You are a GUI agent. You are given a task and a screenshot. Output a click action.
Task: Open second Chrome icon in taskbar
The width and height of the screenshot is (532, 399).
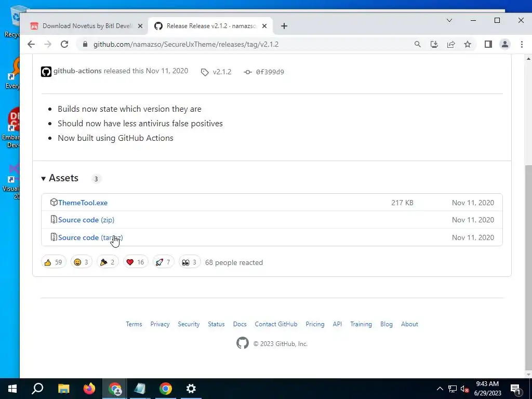(166, 389)
